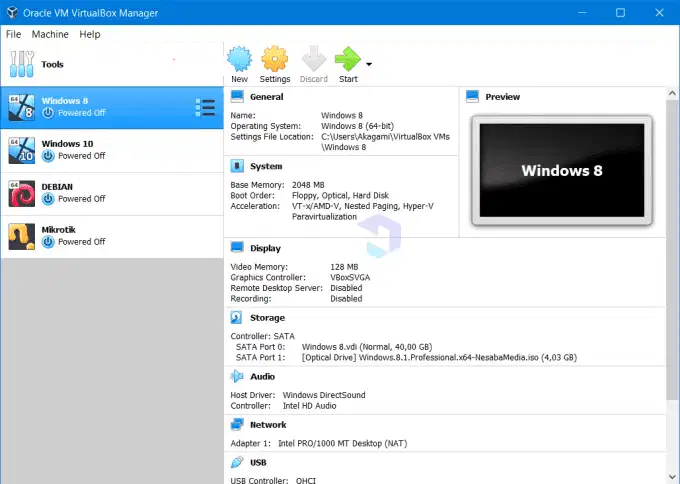This screenshot has height=484, width=680.
Task: Open the Start button dropdown arrow
Action: click(369, 64)
